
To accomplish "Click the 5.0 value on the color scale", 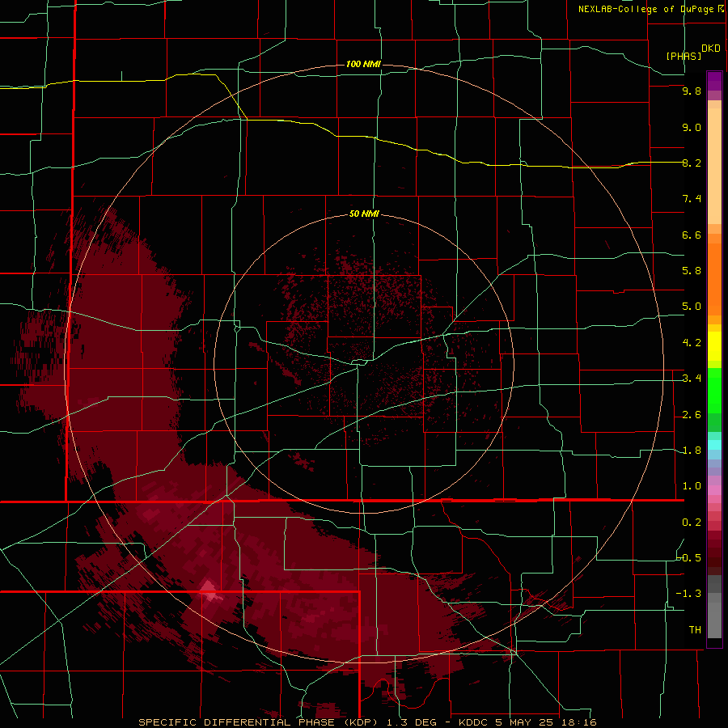I will click(692, 307).
